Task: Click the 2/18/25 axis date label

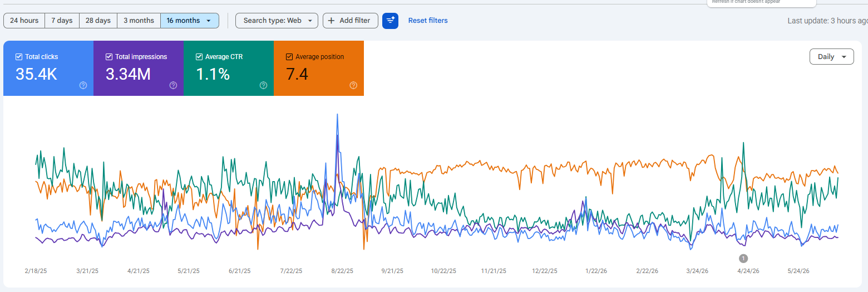Action: [36, 271]
